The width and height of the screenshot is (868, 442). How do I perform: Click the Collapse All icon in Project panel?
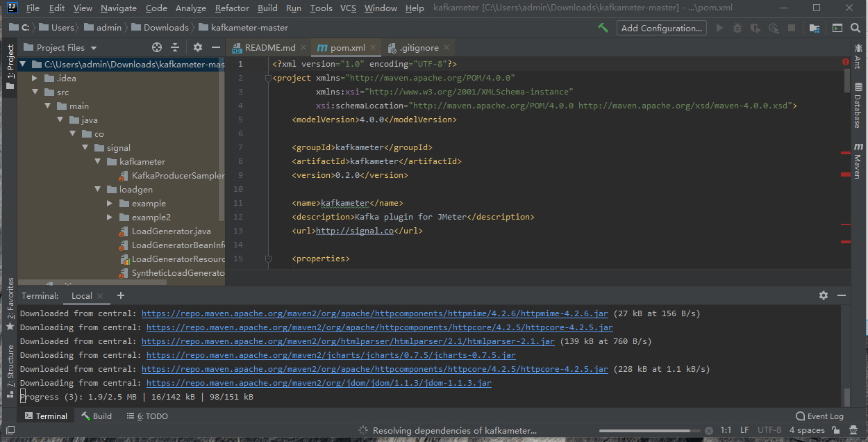pos(175,47)
